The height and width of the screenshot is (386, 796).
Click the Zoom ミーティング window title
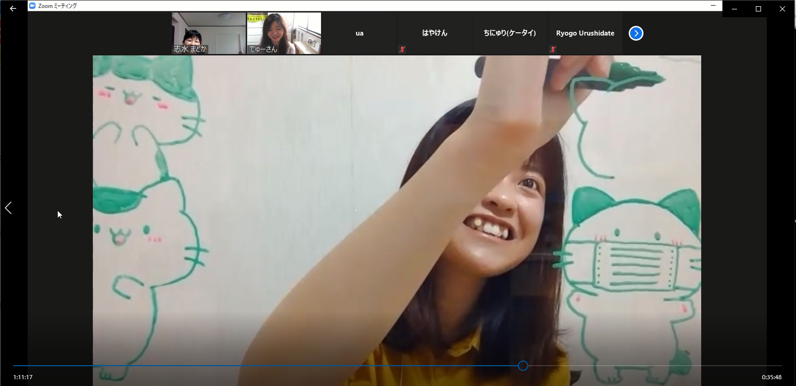(x=58, y=6)
